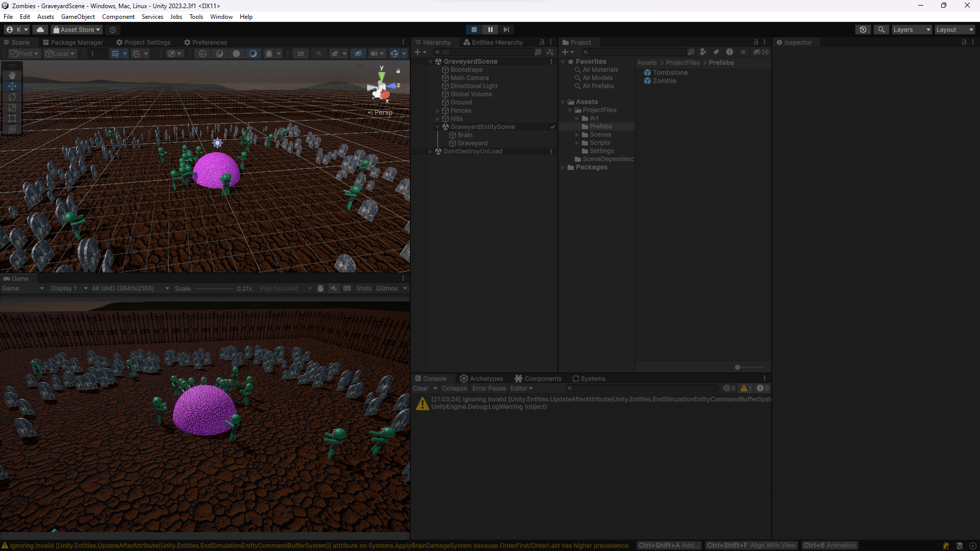The height and width of the screenshot is (551, 980).
Task: Open the Pivot handle position dropdown
Action: pyautogui.click(x=24, y=54)
